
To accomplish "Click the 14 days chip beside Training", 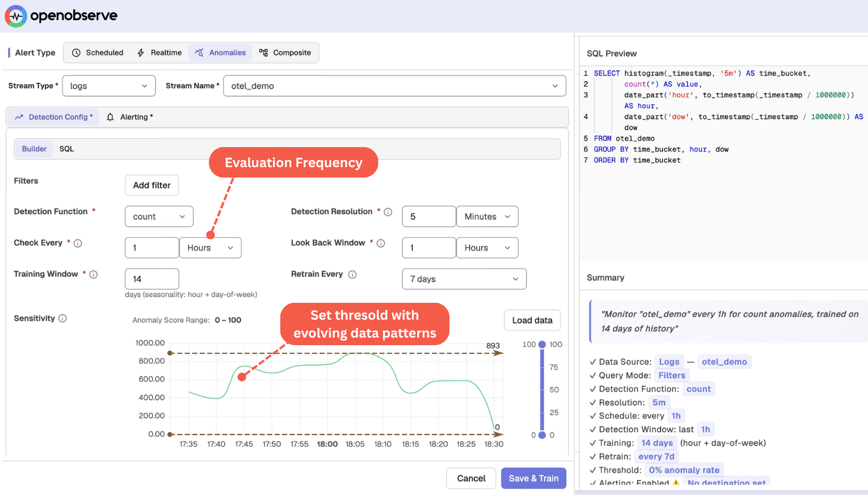I will (657, 443).
